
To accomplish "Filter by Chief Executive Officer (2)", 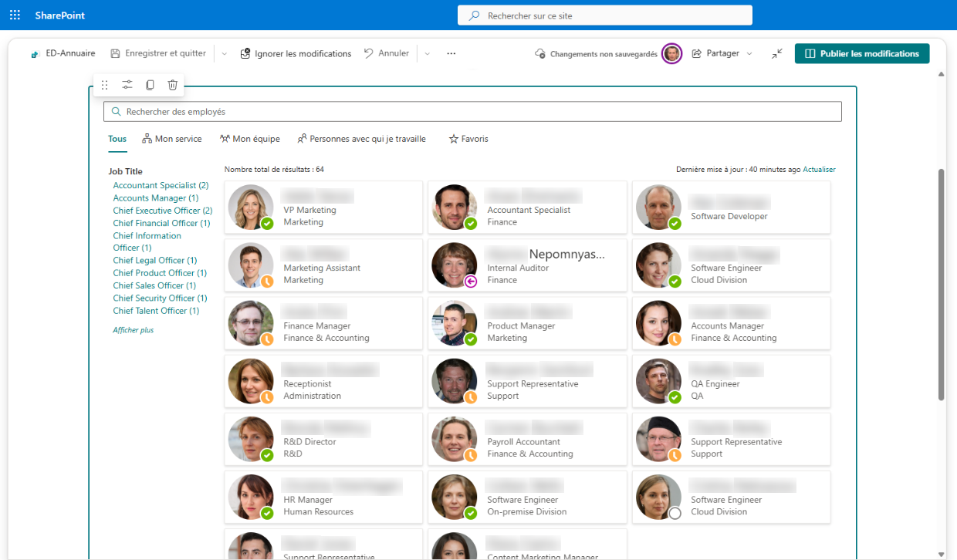I will click(163, 211).
